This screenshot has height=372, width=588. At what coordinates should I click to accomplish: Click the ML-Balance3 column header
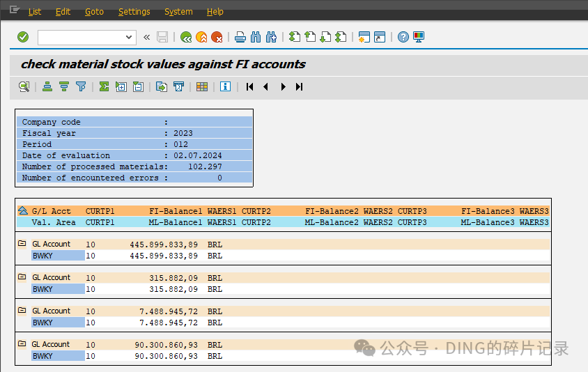(x=488, y=222)
